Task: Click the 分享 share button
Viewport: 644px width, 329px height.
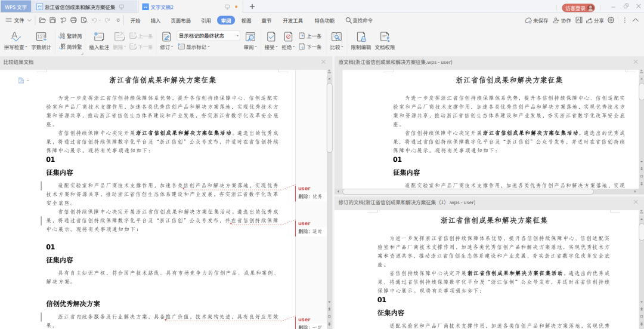Action: 595,20
